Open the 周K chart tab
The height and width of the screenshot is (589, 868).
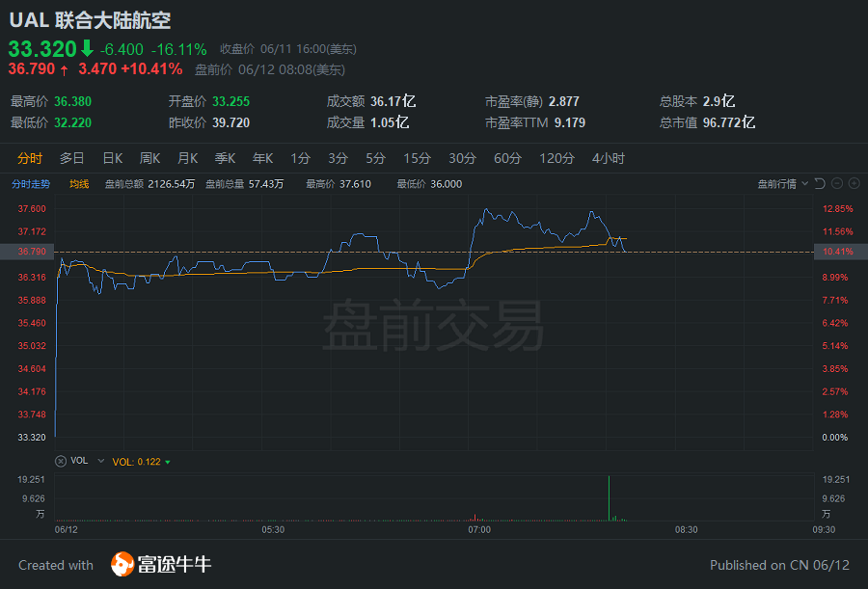[150, 158]
